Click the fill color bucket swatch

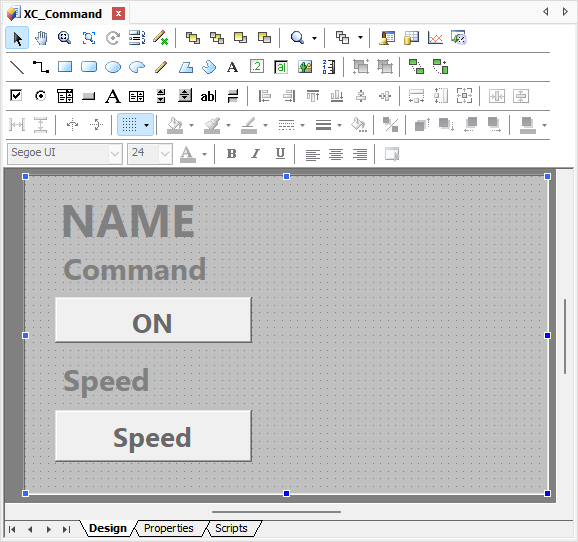pos(175,125)
